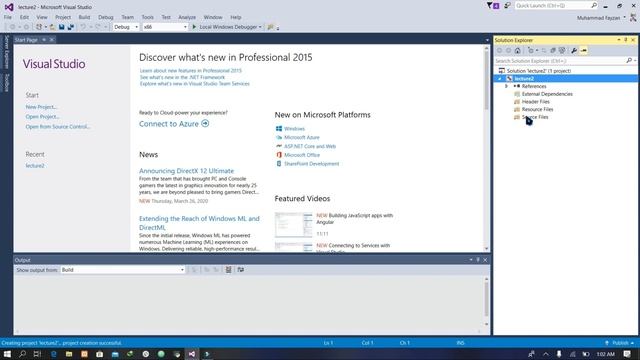The image size is (640, 360).
Task: Toggle Preview Selected Items in Solution Explorer
Action: point(584,51)
